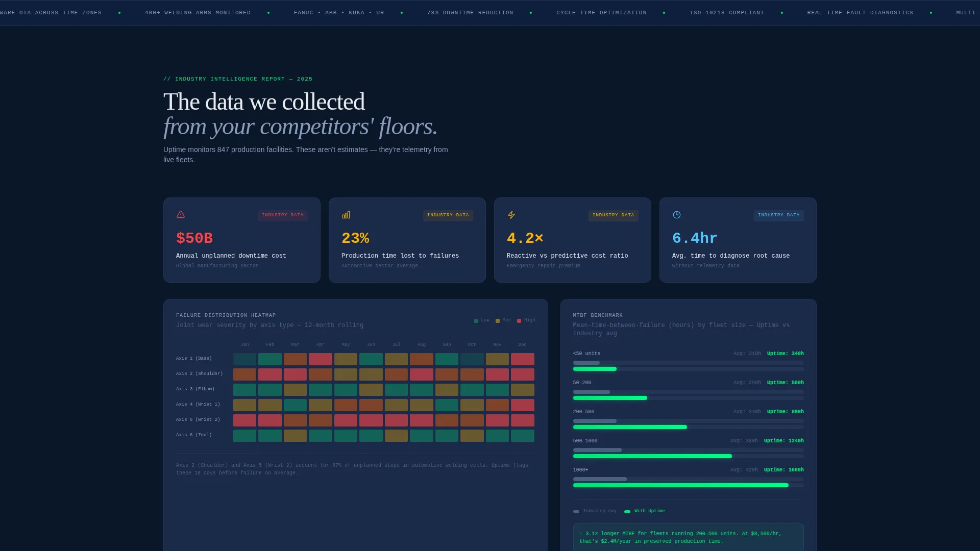Screen dimensions: 980x551
Task: Click the Axis 5 (Wrist 2) row label
Action: tap(198, 420)
